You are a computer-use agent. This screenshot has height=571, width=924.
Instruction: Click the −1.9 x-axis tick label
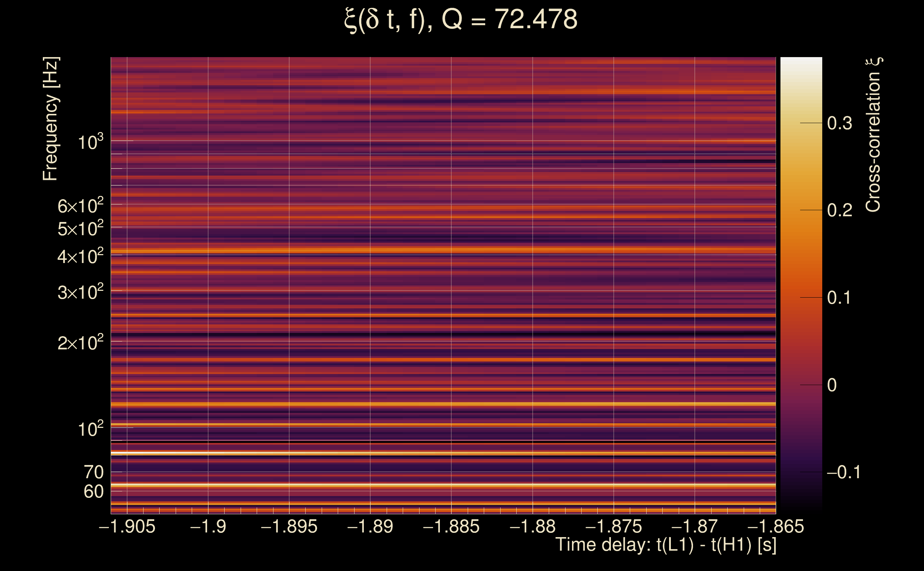click(x=208, y=527)
